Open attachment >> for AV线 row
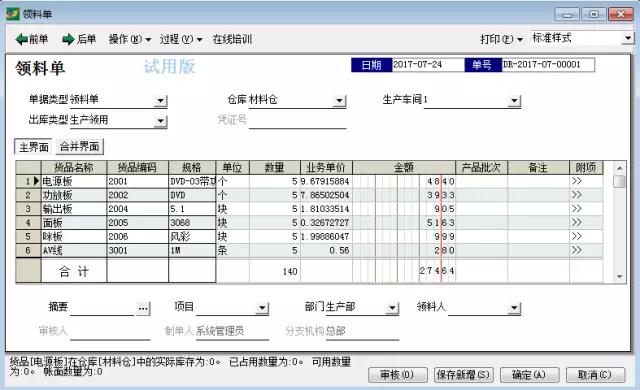640x390 pixels. (x=577, y=250)
